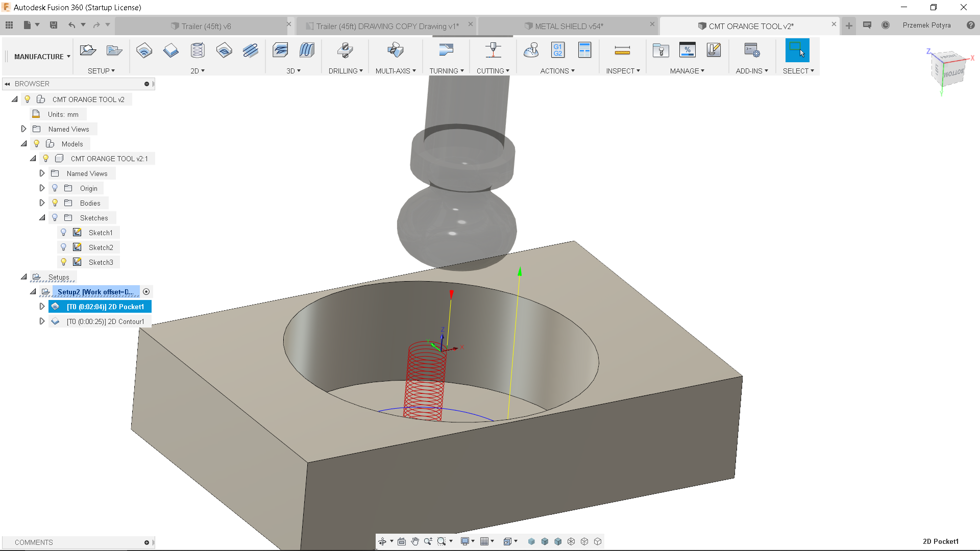Open the Simulate icon under Actions
Image resolution: width=980 pixels, height=551 pixels.
tap(531, 50)
